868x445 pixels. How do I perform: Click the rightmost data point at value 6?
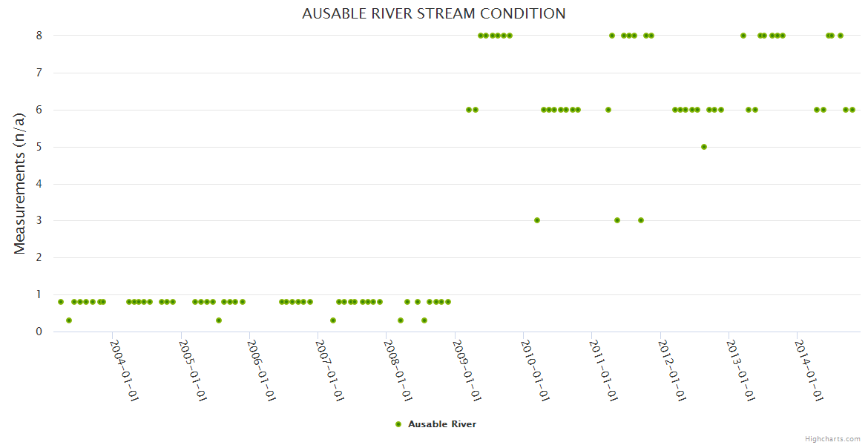pos(852,110)
